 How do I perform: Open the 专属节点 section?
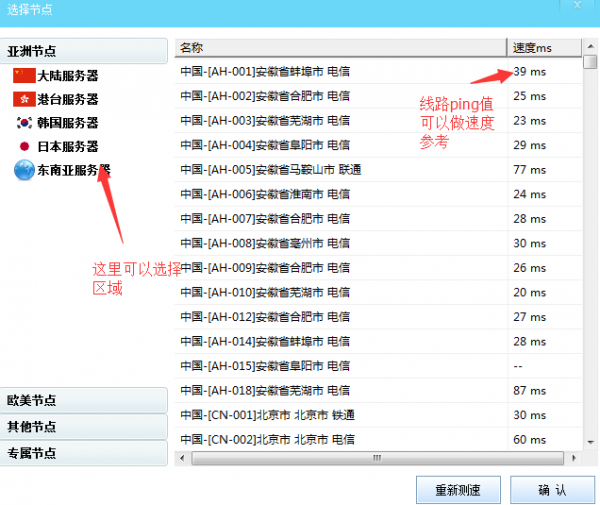point(84,453)
